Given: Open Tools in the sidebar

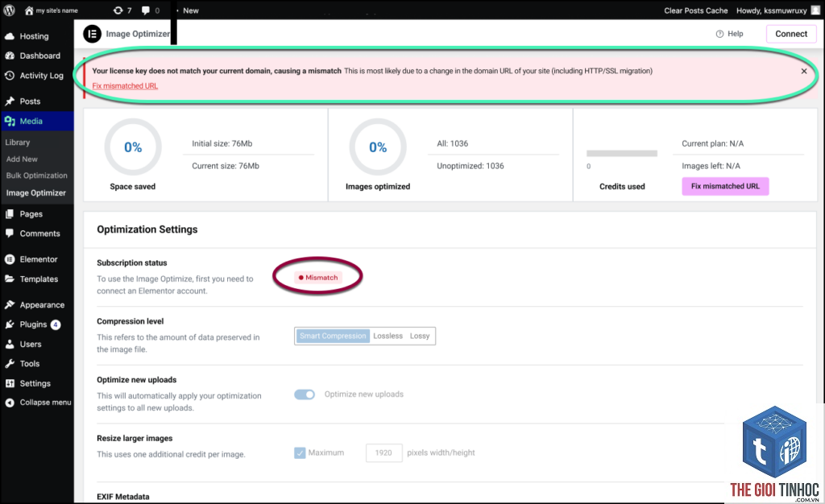Looking at the screenshot, I should (x=30, y=364).
